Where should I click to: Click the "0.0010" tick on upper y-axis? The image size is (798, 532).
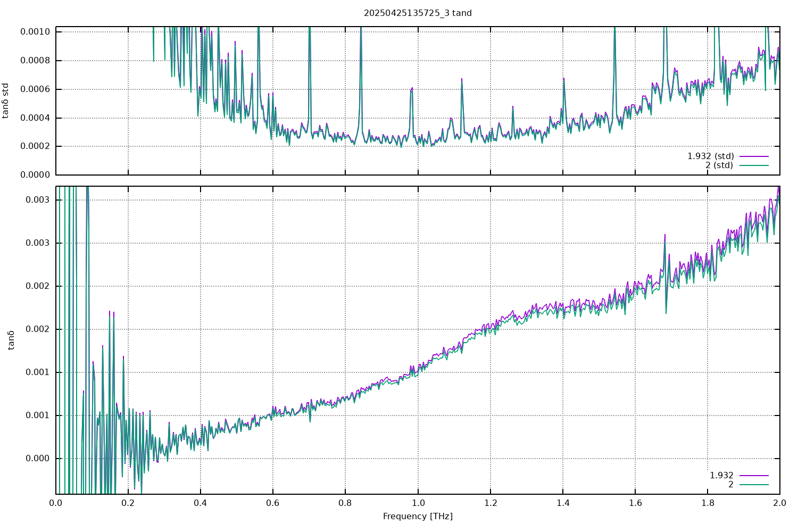tap(35, 32)
